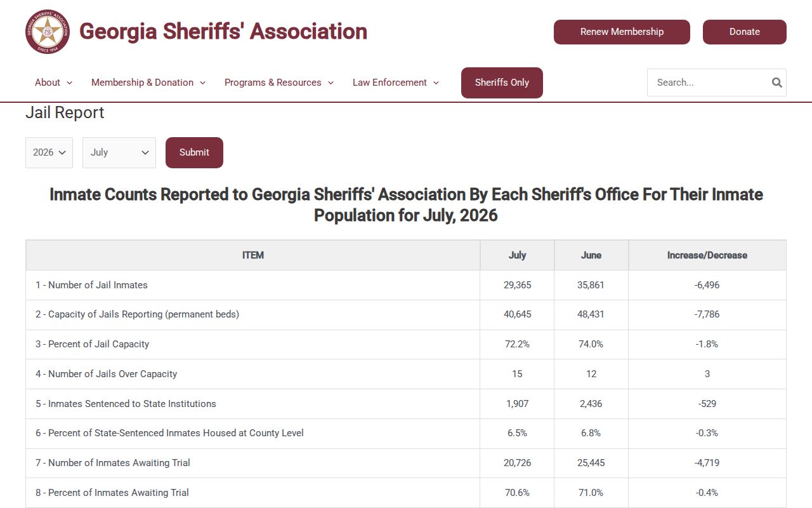This screenshot has width=812, height=508.
Task: Click the ITEM column header
Action: [253, 255]
